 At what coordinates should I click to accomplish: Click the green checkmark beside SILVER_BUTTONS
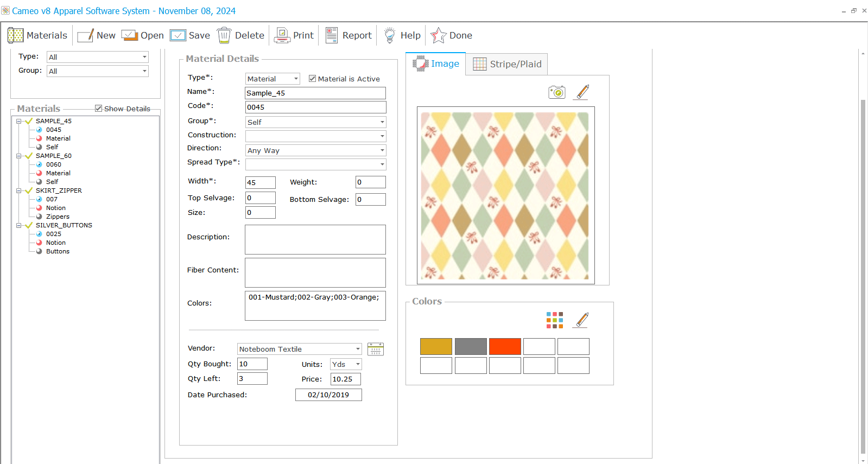pyautogui.click(x=29, y=225)
